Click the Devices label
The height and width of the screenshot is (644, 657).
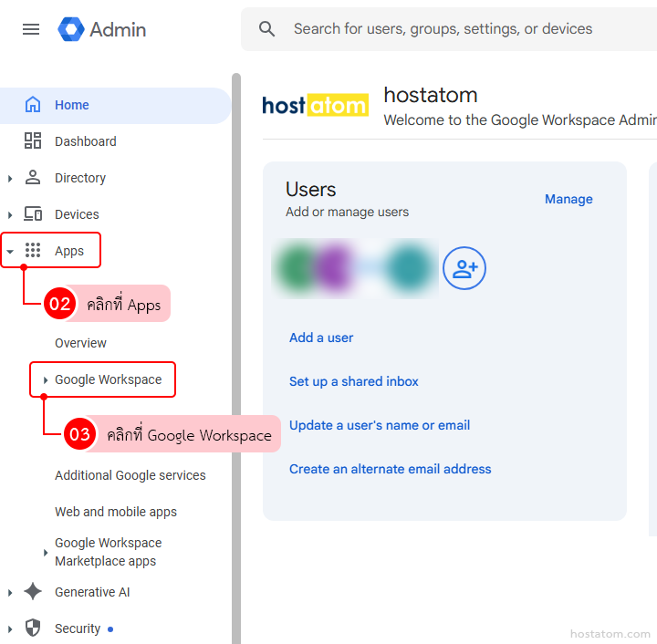pyautogui.click(x=77, y=214)
